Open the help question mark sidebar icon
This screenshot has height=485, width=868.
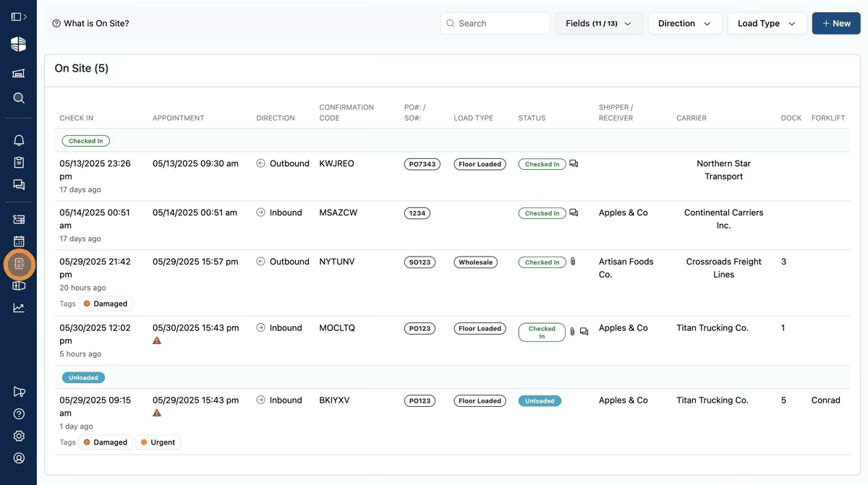pyautogui.click(x=19, y=414)
